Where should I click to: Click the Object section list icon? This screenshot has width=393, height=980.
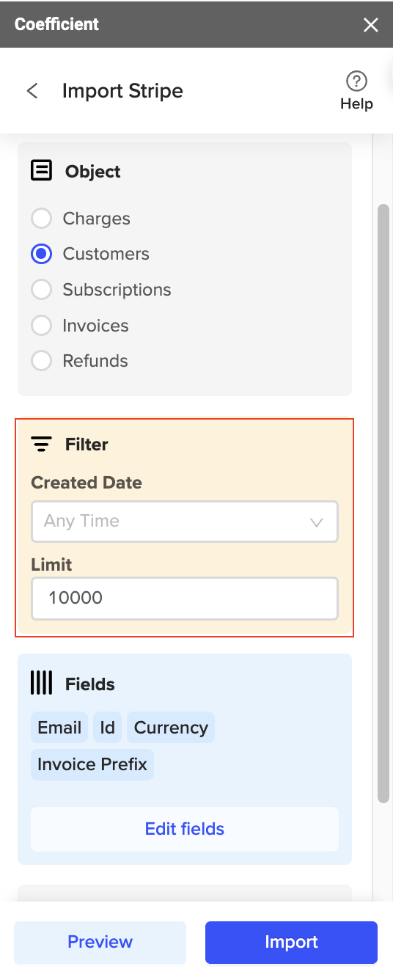[41, 171]
